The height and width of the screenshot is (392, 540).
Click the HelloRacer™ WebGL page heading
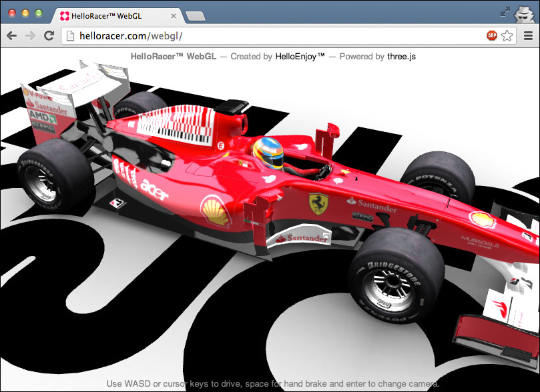[174, 57]
